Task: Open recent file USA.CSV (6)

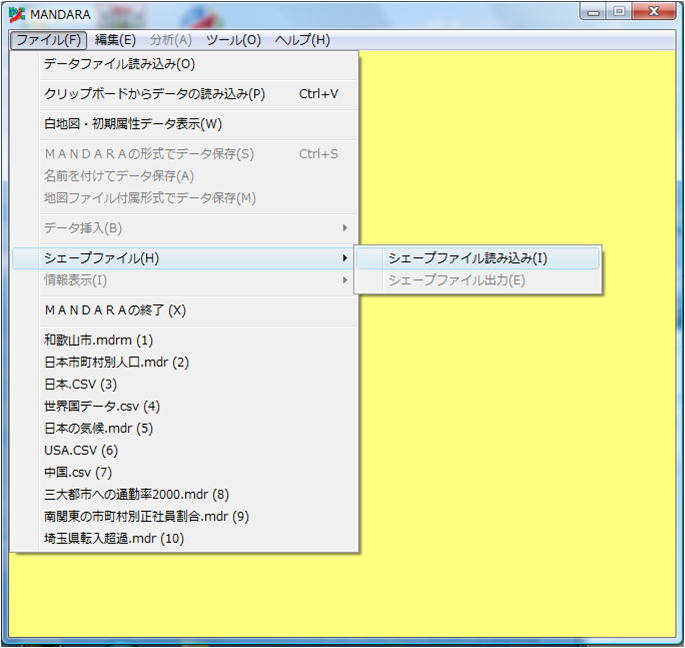Action: click(186, 450)
